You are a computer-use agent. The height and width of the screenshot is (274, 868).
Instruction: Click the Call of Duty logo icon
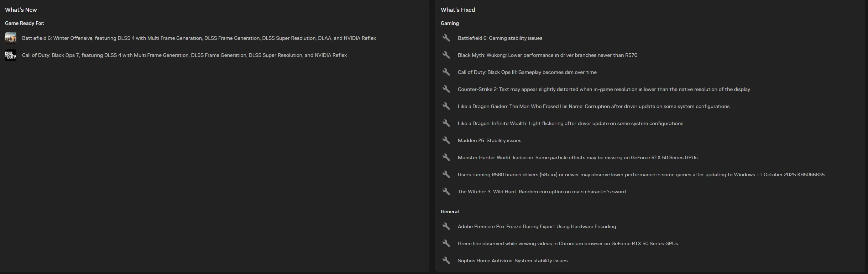pyautogui.click(x=11, y=55)
